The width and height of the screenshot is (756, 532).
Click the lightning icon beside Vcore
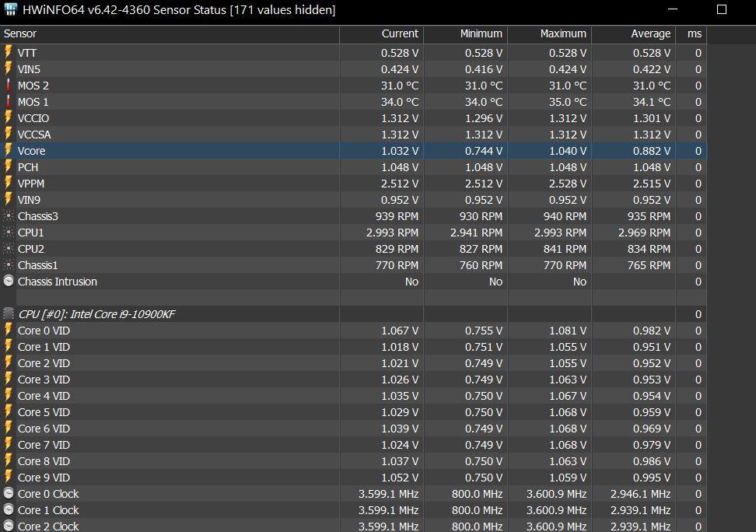pyautogui.click(x=9, y=150)
